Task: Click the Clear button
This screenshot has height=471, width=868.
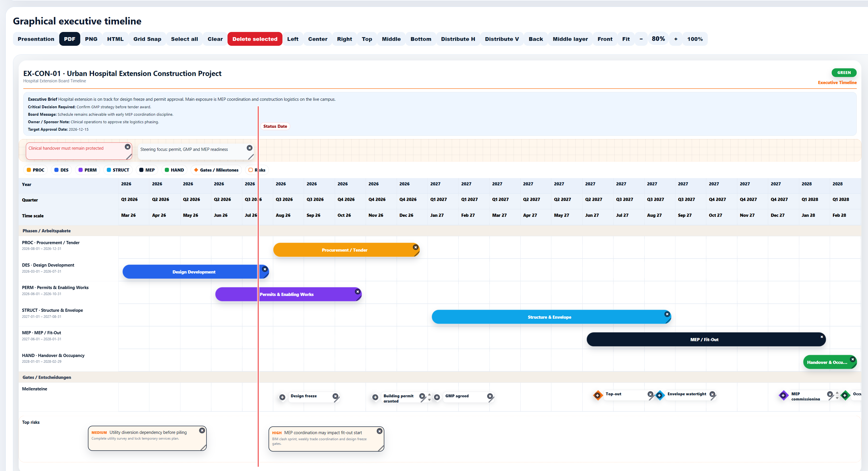Action: [215, 39]
